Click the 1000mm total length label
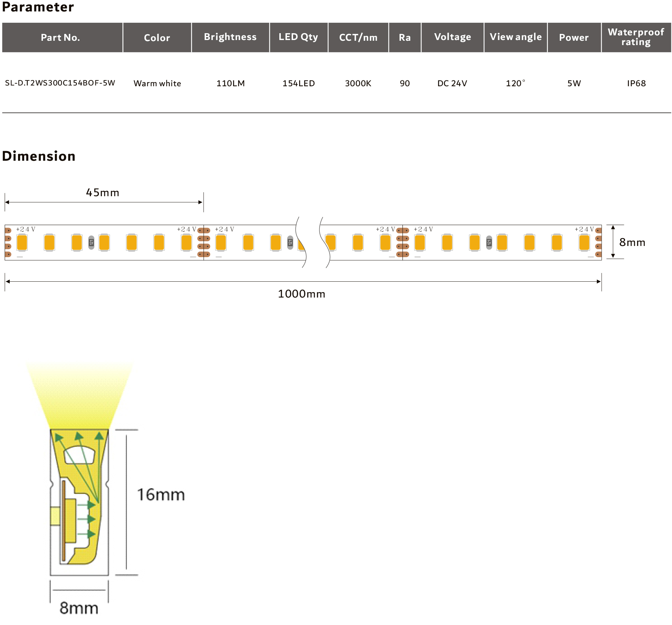The image size is (672, 625). [x=301, y=294]
